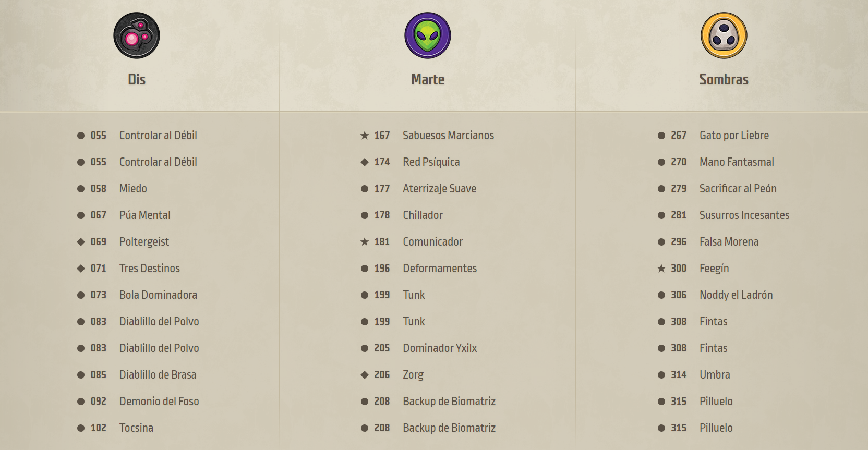The width and height of the screenshot is (868, 450).
Task: Click the star rarity icon beside Feegín
Action: pyautogui.click(x=661, y=269)
